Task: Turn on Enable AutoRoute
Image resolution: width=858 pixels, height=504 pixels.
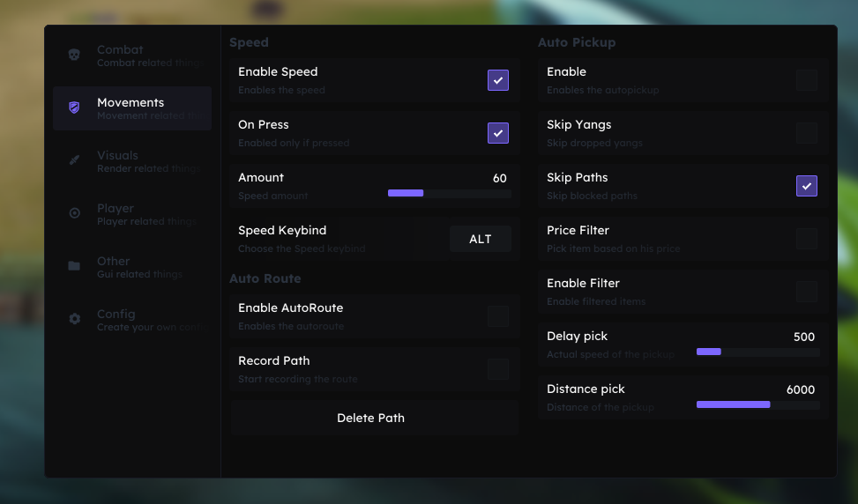Action: tap(498, 316)
